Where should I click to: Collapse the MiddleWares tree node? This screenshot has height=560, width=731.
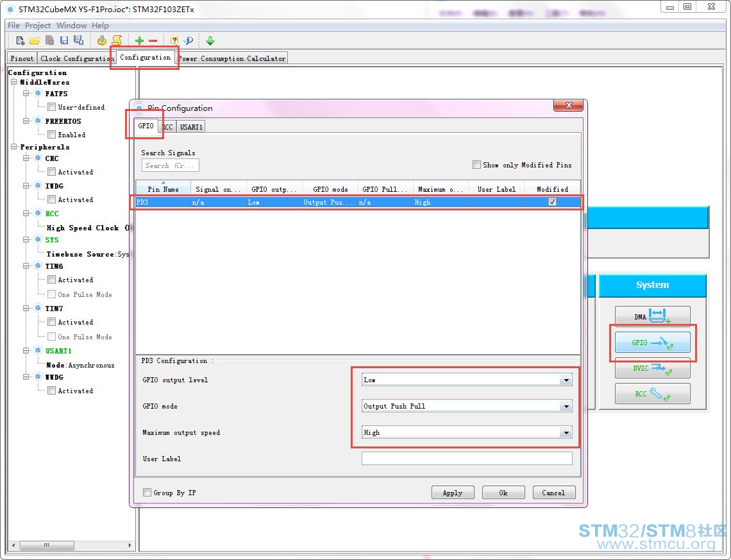14,82
